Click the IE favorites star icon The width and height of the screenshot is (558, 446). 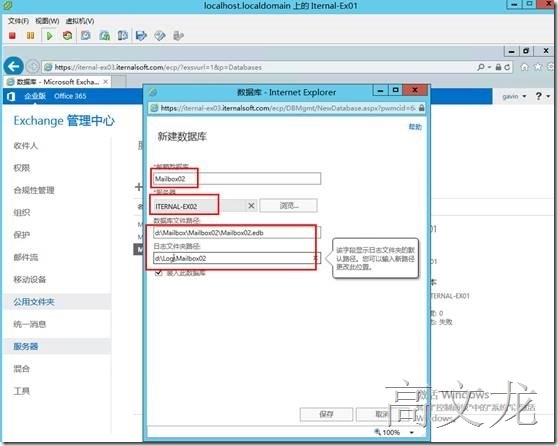pyautogui.click(x=538, y=67)
